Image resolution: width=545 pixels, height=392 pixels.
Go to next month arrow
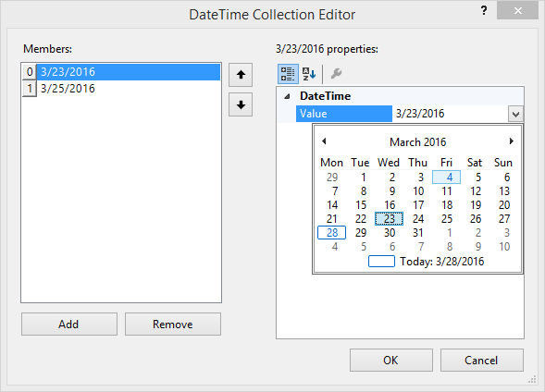(512, 141)
